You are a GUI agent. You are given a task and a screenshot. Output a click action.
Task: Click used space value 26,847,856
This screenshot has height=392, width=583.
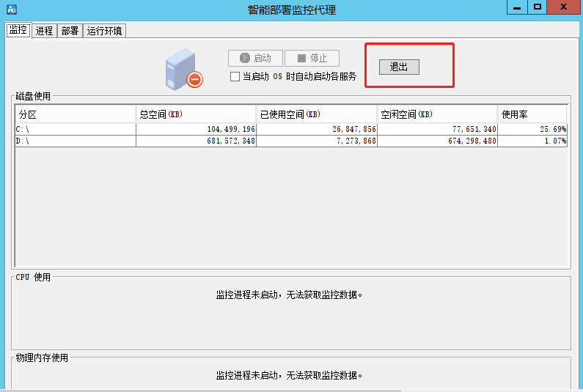point(354,129)
